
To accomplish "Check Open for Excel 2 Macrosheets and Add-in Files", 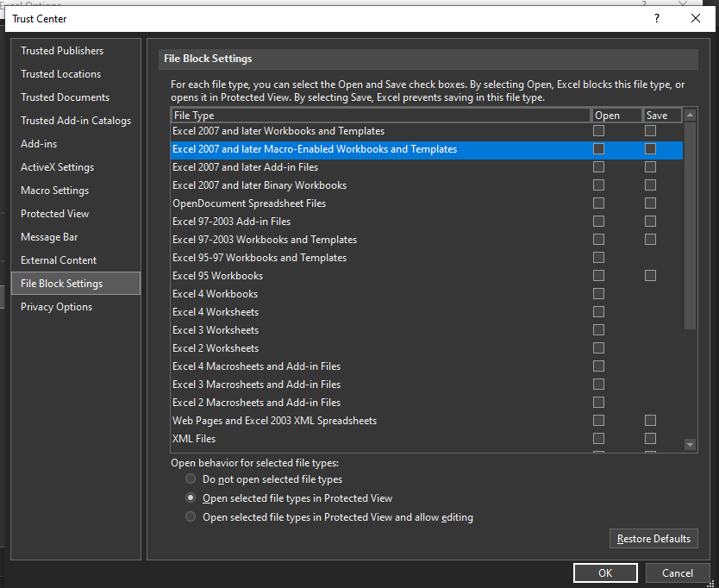I will coord(598,403).
